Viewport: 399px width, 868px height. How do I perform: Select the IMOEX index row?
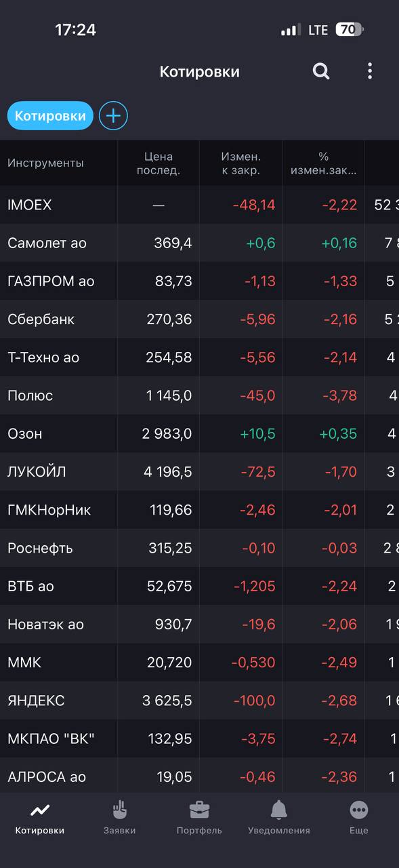click(x=199, y=205)
